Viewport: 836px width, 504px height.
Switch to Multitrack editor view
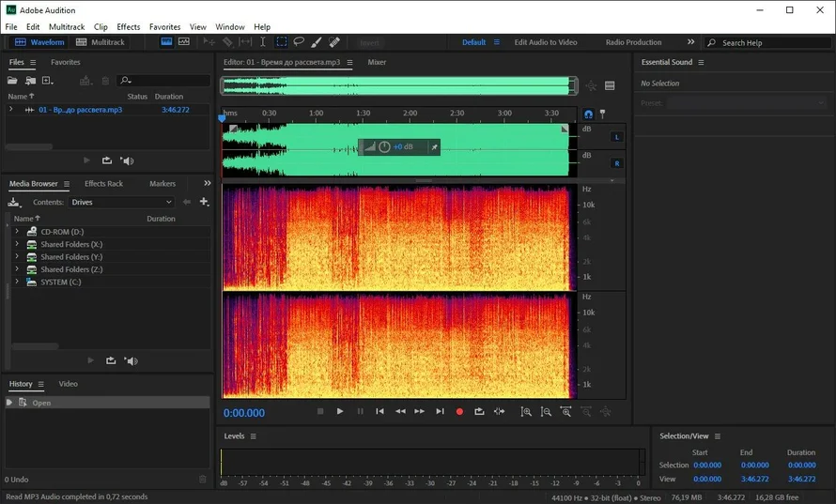pos(101,42)
